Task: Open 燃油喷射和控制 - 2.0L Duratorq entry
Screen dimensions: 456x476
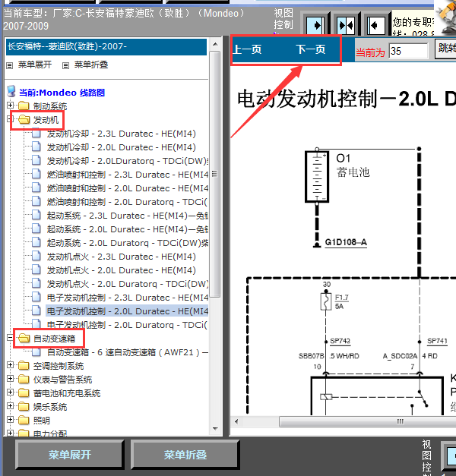Action: click(x=128, y=202)
